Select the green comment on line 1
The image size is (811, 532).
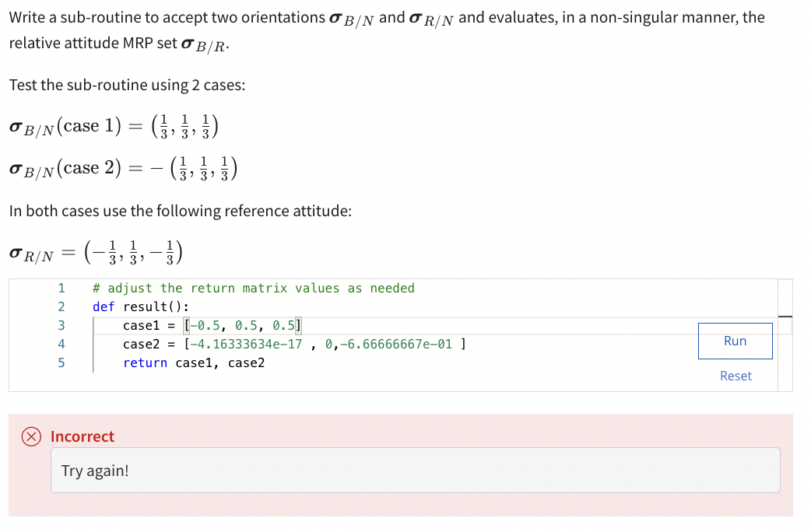point(251,288)
